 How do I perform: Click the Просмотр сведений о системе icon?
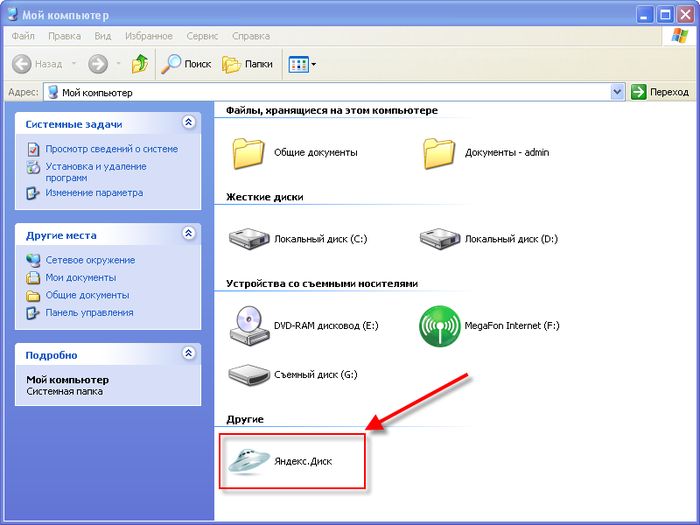click(33, 149)
